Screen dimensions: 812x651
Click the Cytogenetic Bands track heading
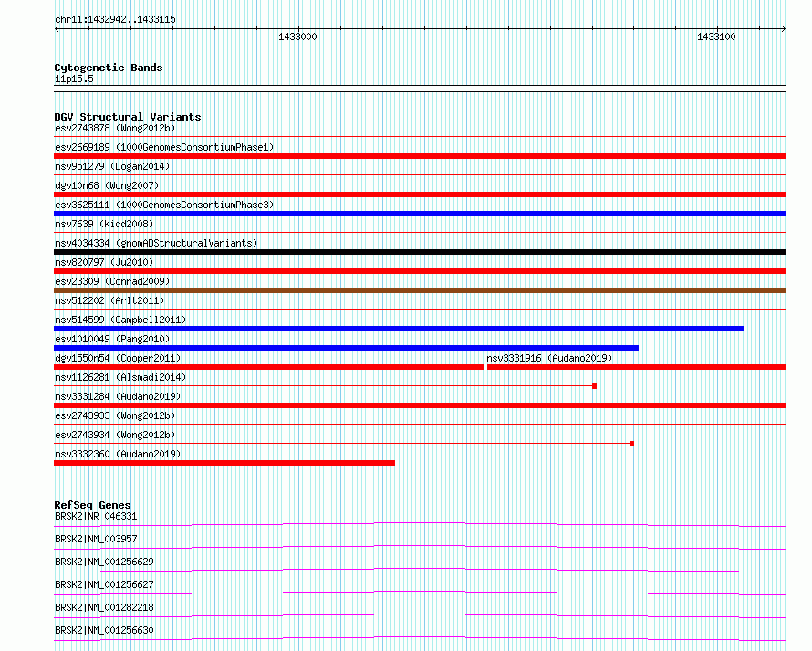[x=109, y=68]
